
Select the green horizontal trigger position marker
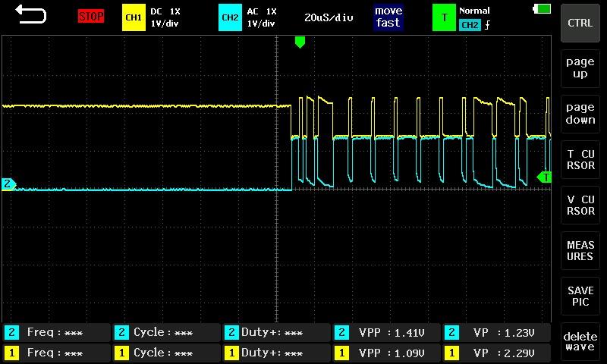(300, 42)
